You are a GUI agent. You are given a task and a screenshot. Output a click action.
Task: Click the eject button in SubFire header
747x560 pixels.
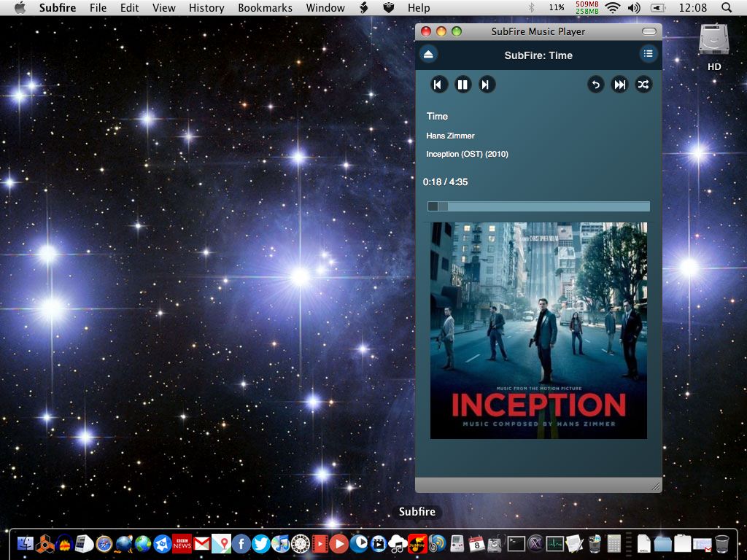click(x=427, y=54)
